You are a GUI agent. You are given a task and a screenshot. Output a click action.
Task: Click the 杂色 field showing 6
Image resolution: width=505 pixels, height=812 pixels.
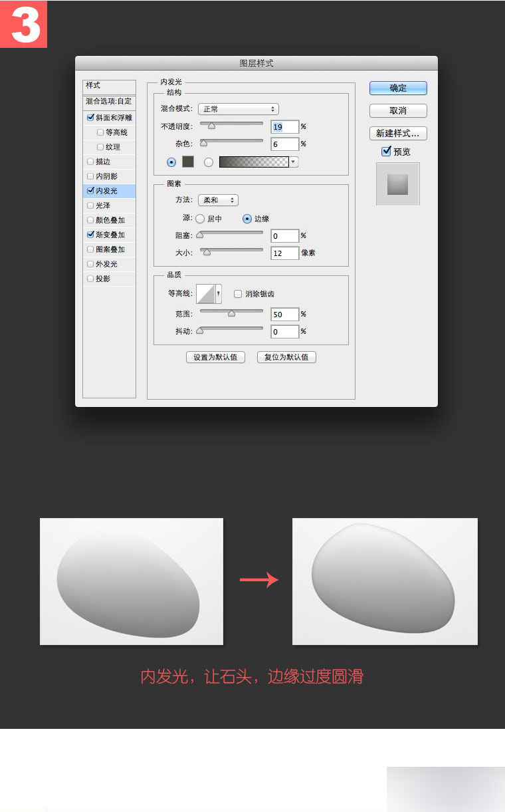[285, 144]
